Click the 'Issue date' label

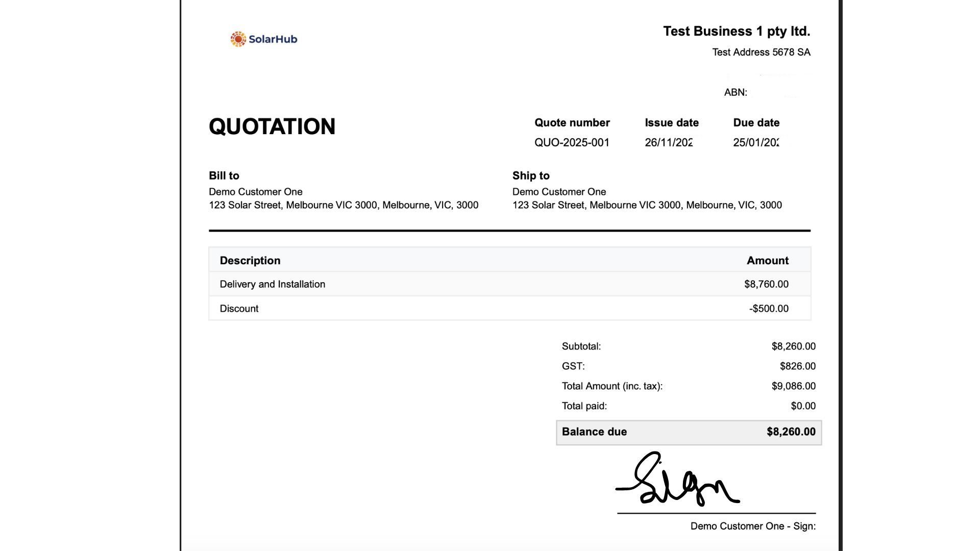pyautogui.click(x=672, y=123)
